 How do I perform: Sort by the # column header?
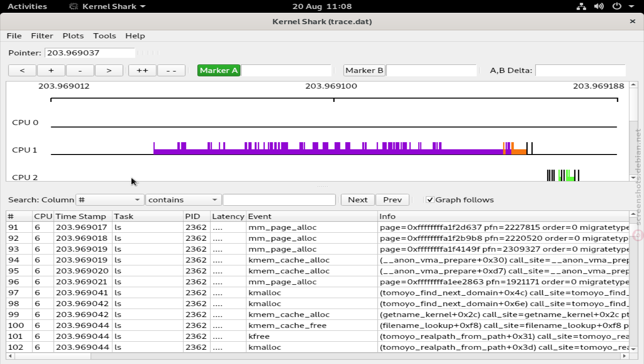point(19,216)
